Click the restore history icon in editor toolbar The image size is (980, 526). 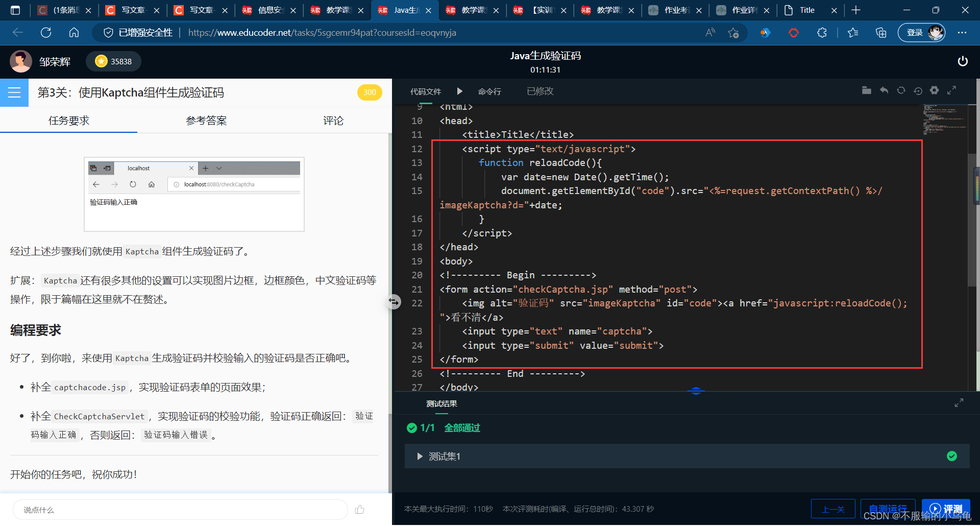pos(918,90)
